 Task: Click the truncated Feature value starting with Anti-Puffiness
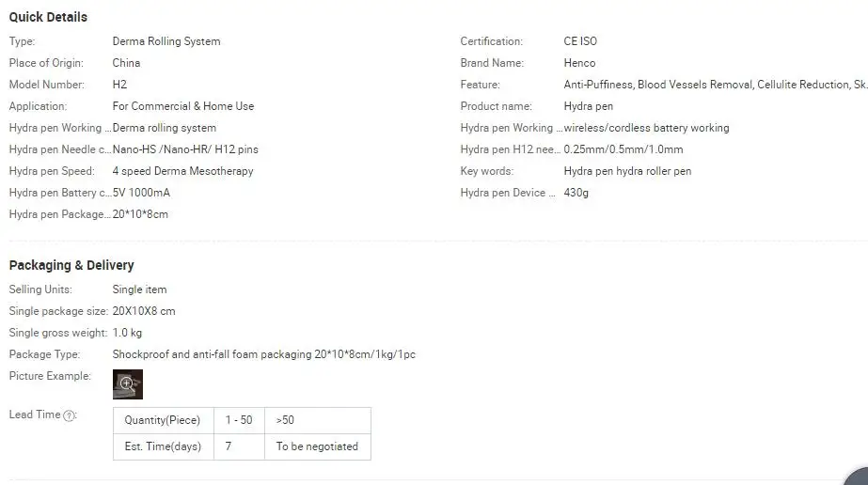(715, 85)
